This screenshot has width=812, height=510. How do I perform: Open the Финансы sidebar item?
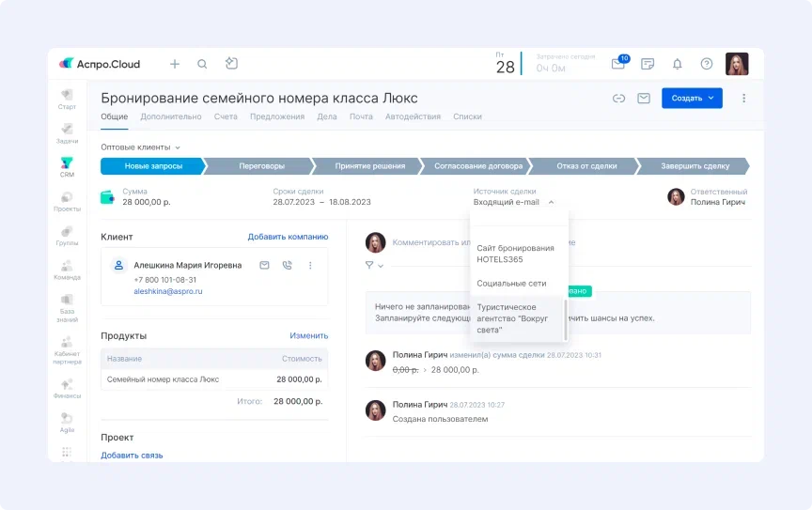click(x=67, y=389)
